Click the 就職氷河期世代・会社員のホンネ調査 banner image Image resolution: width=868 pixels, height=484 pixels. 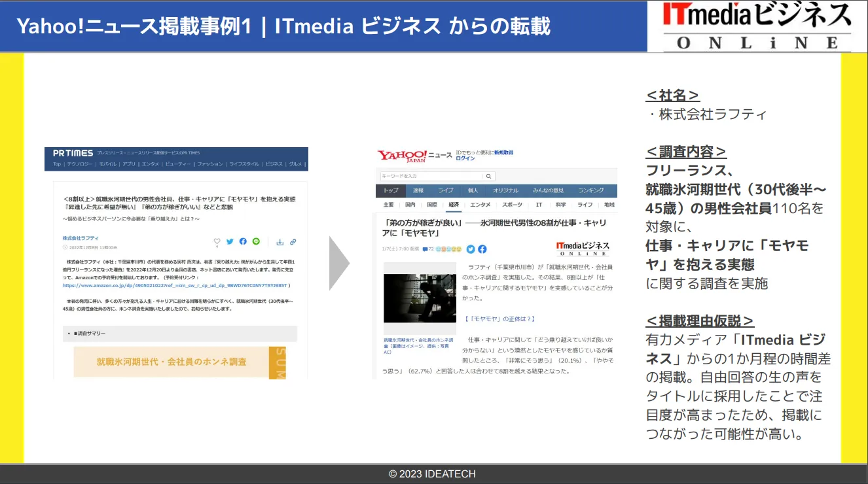click(x=179, y=362)
